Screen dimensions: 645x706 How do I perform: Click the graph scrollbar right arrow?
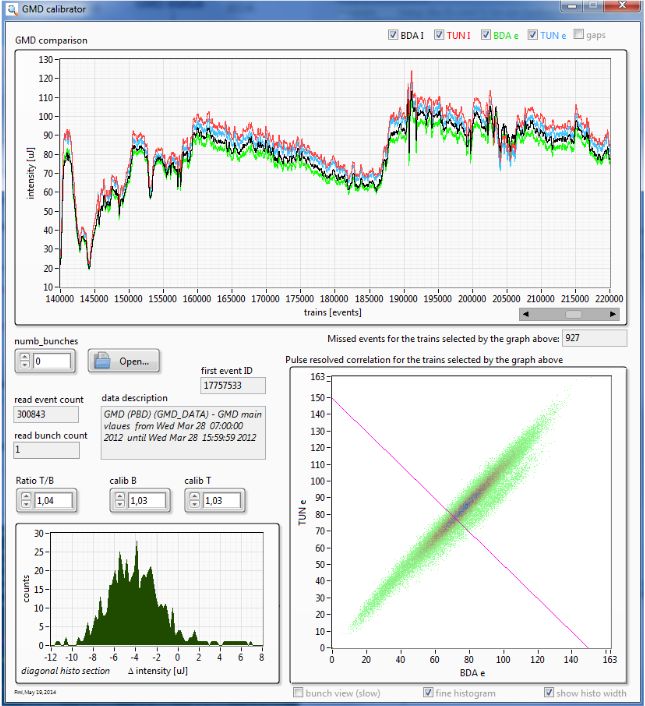[612, 314]
